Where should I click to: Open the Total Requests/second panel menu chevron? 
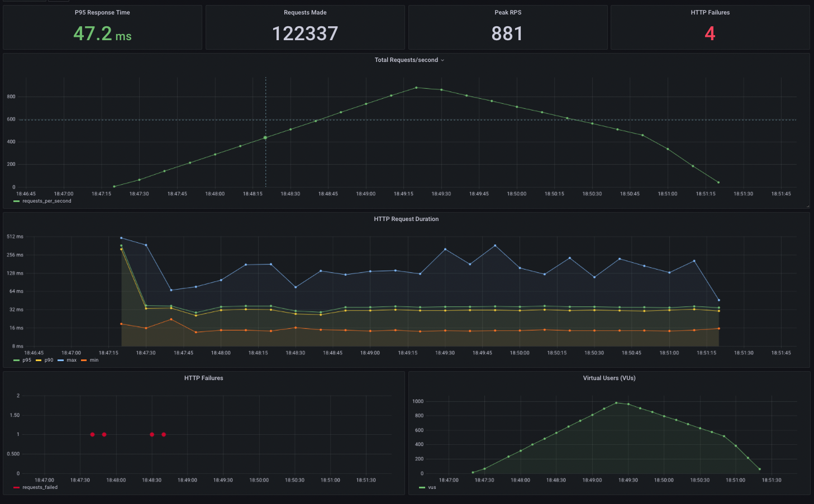click(x=442, y=60)
